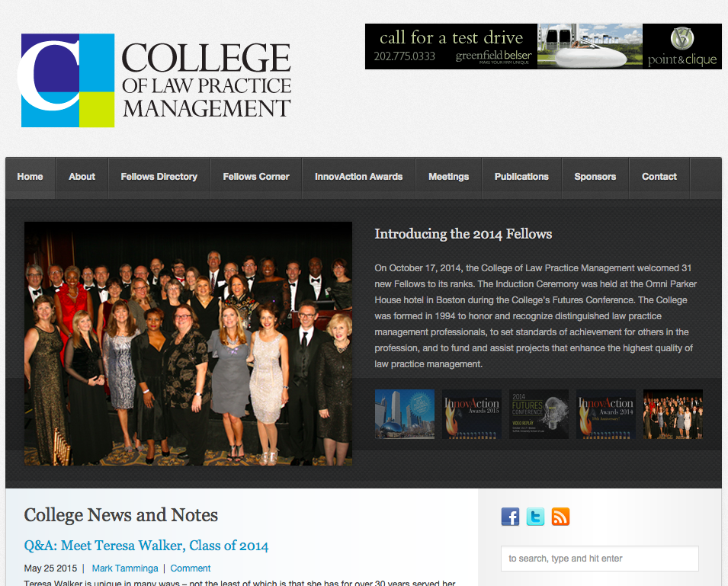Select the Chicago skyline thumbnail
Viewport: 728px width, 586px height.
[404, 414]
